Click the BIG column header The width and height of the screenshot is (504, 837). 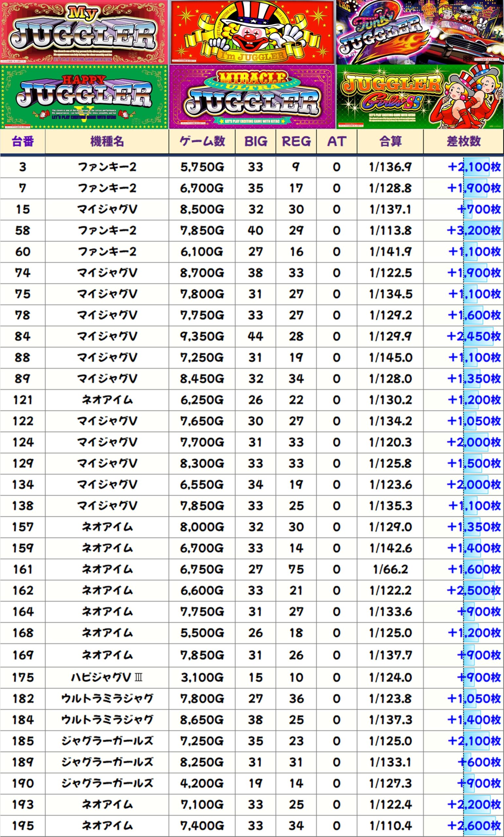click(x=255, y=141)
